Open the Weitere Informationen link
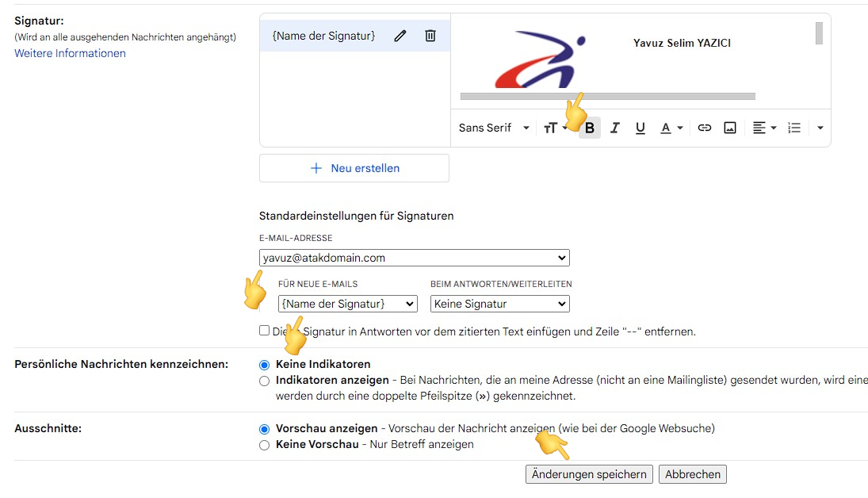The image size is (868, 498). click(70, 53)
